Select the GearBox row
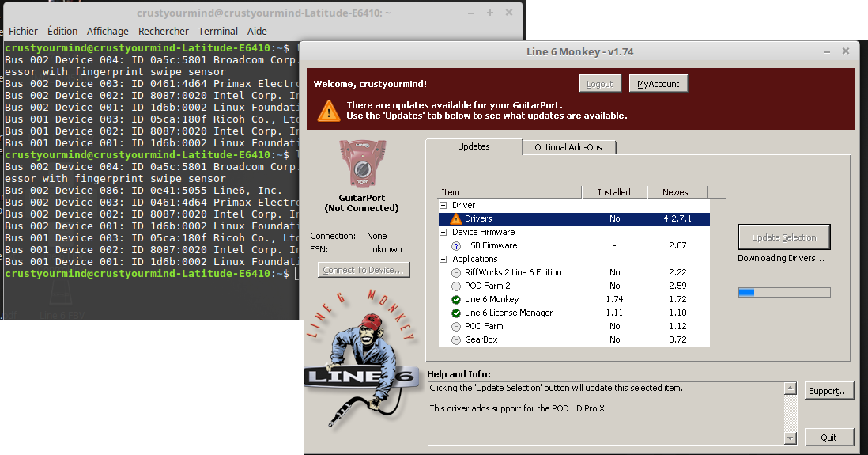Viewport: 868px width, 455px height. coord(574,339)
